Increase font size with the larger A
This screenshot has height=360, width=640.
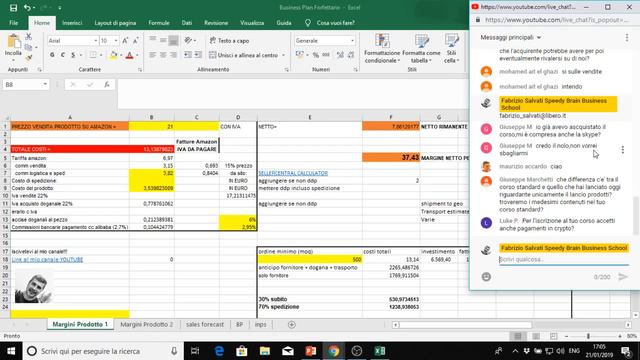[125, 40]
